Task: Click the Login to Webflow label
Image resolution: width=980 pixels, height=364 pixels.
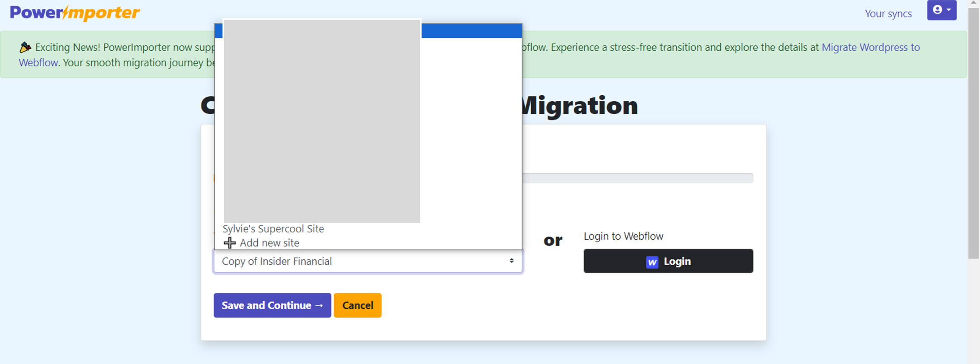Action: point(623,236)
